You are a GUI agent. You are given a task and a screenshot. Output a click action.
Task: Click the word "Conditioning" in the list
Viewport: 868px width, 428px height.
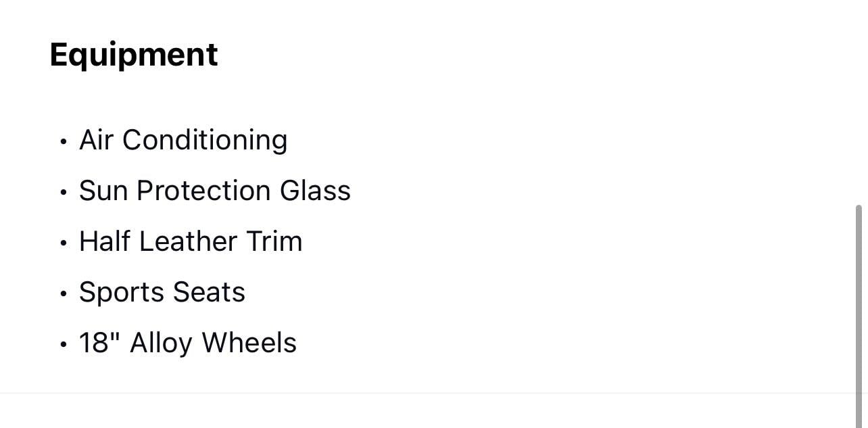pos(205,140)
